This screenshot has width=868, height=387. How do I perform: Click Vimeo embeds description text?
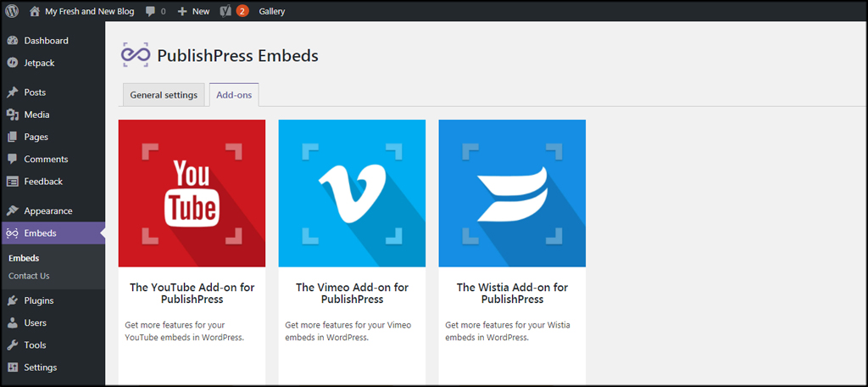pos(348,331)
